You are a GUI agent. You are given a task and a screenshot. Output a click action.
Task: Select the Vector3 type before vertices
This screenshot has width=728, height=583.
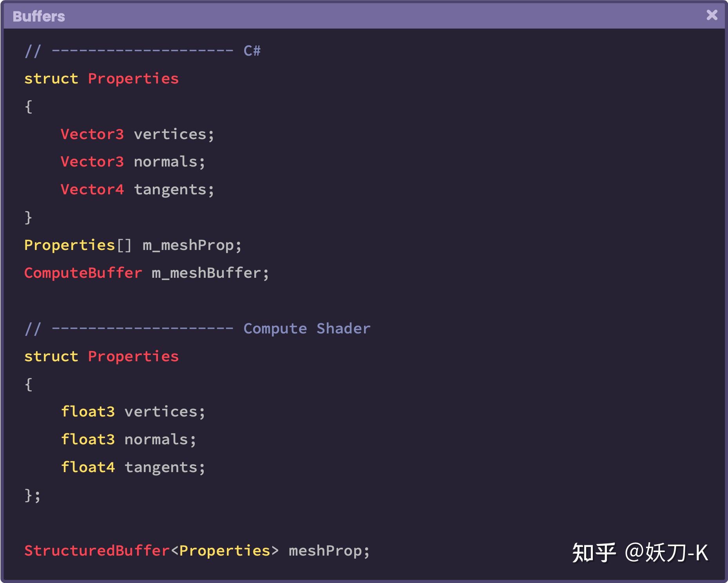92,134
